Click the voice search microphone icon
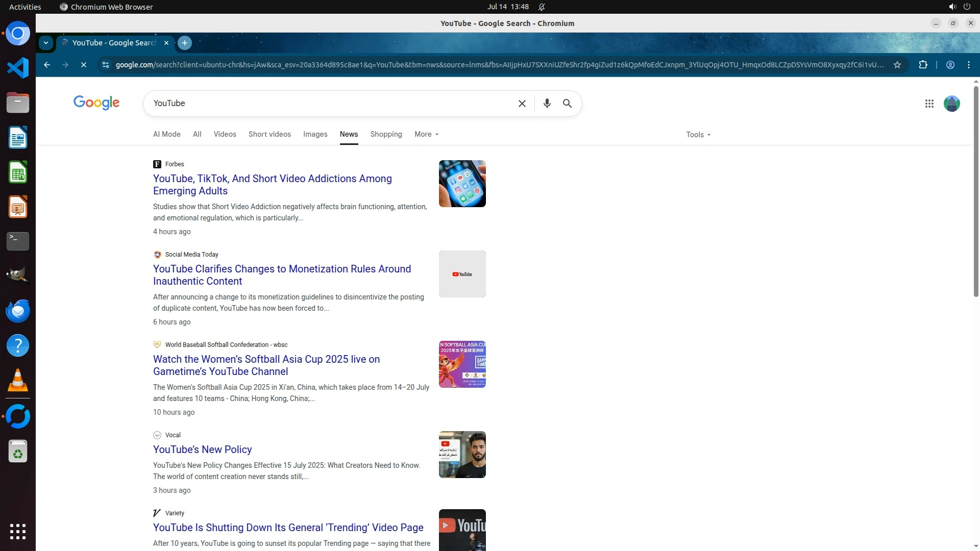Image resolution: width=980 pixels, height=551 pixels. coord(547,104)
